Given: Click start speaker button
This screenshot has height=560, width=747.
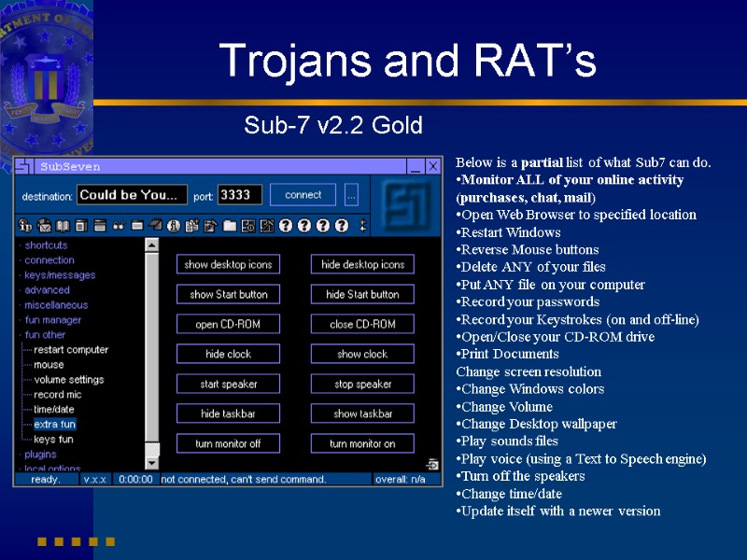Looking at the screenshot, I should [228, 384].
